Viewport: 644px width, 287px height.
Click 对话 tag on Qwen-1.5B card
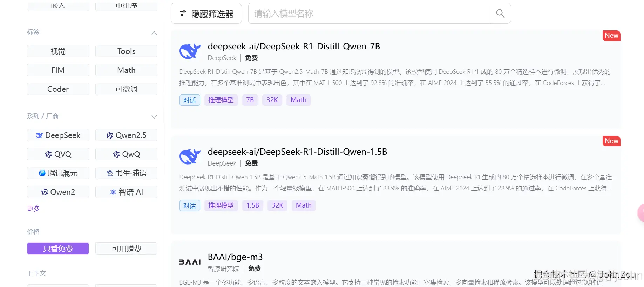coord(190,205)
